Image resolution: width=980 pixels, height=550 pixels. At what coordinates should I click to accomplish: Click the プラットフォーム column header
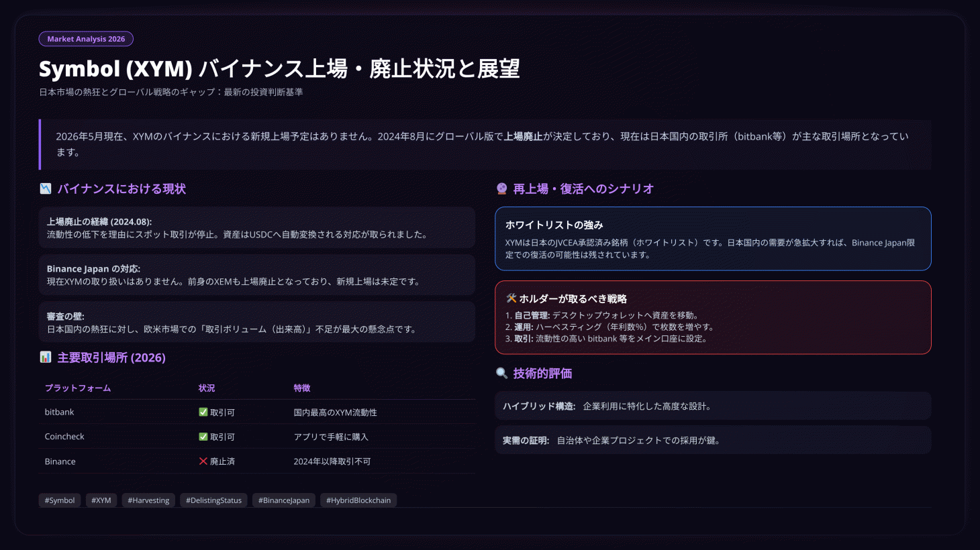click(78, 388)
